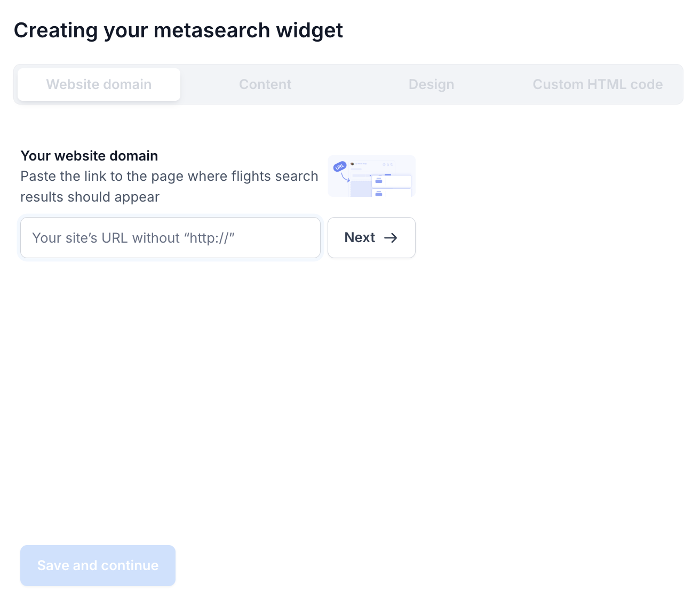This screenshot has width=700, height=608.
Task: Click the Paste the link description text
Action: pyautogui.click(x=169, y=187)
